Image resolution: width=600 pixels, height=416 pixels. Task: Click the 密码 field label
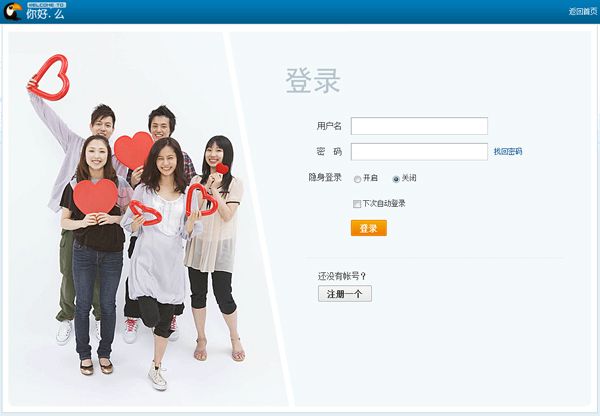point(329,152)
